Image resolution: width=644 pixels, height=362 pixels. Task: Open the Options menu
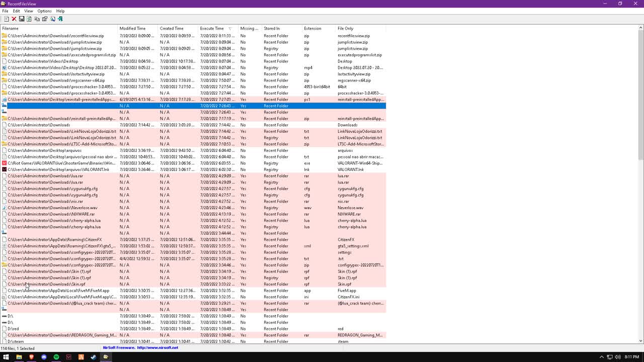(44, 11)
